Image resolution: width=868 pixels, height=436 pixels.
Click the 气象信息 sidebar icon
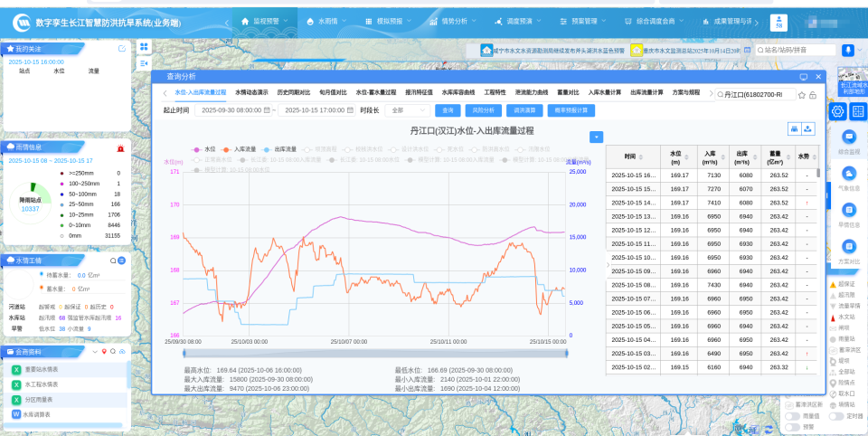(x=849, y=173)
